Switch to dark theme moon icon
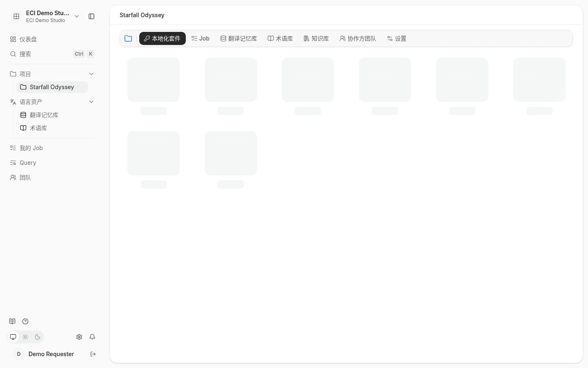 [38, 337]
